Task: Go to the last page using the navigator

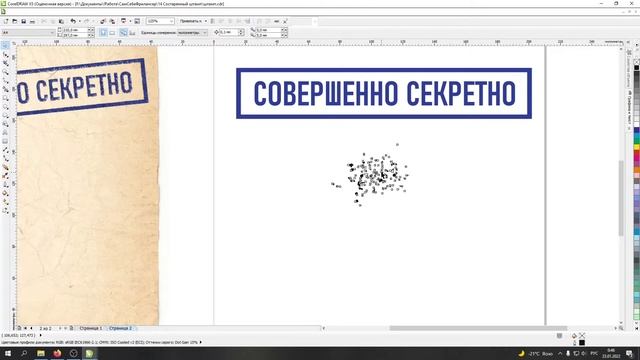Action: pyautogui.click(x=65, y=328)
